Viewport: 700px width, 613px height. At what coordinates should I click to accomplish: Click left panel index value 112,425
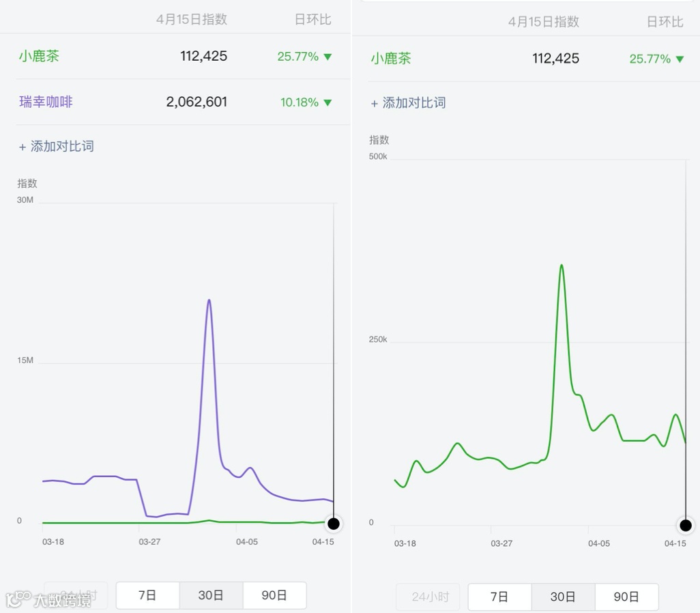tap(203, 56)
